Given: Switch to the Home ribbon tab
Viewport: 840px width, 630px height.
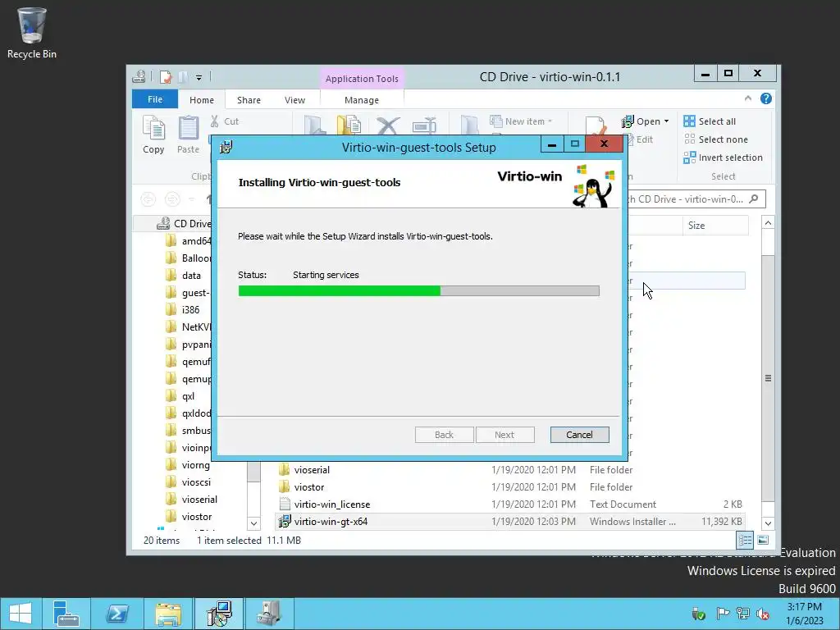Looking at the screenshot, I should [x=202, y=100].
